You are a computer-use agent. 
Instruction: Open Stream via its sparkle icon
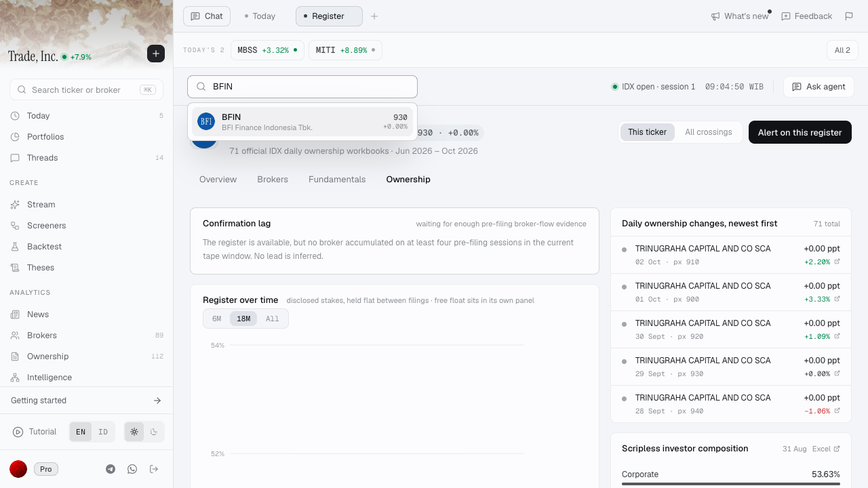pyautogui.click(x=15, y=205)
